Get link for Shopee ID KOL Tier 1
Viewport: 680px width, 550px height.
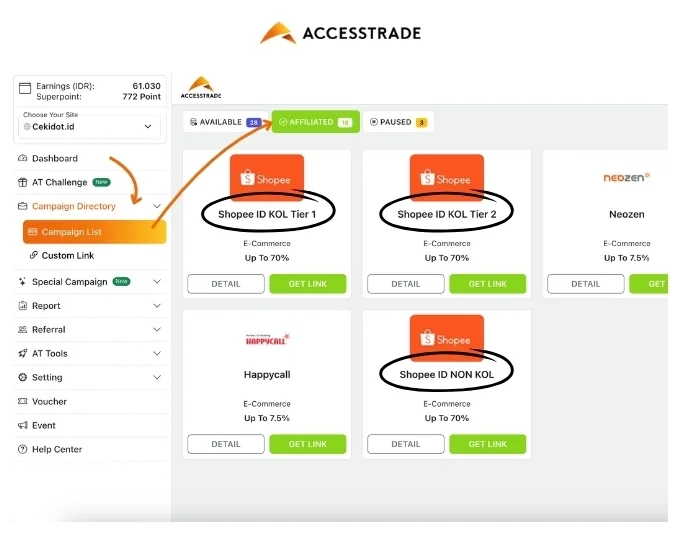[308, 284]
